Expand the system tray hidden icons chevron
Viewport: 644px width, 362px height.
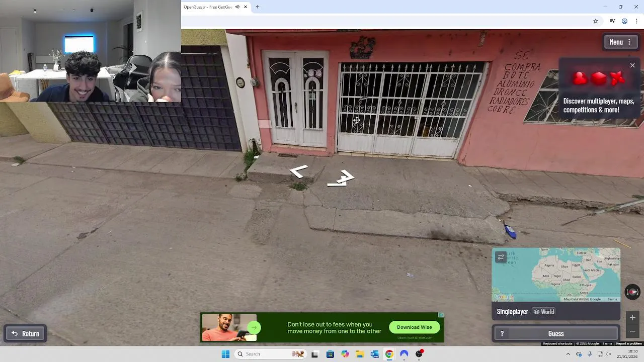pyautogui.click(x=568, y=354)
